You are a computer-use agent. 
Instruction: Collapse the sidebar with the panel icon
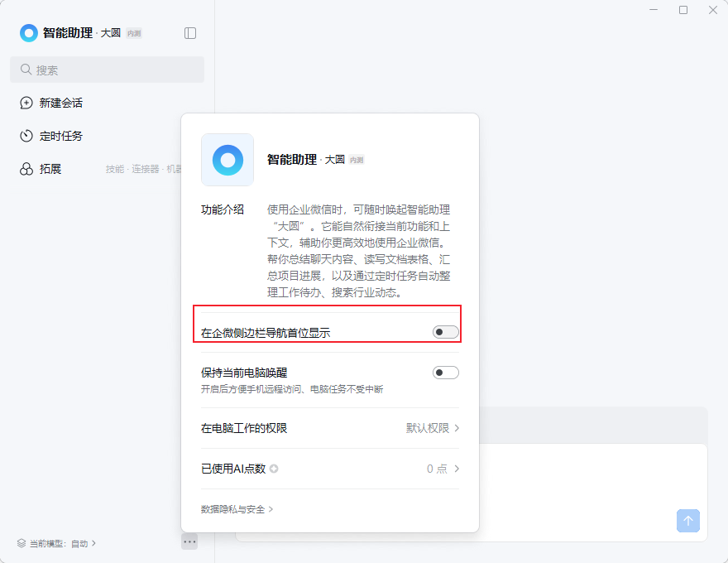click(190, 33)
